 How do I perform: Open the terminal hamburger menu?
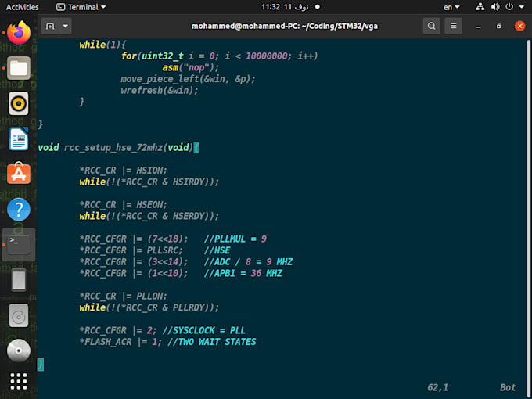coord(453,26)
